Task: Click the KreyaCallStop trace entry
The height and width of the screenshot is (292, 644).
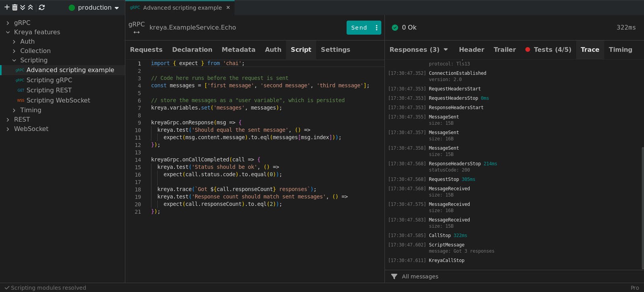Action: pyautogui.click(x=446, y=261)
